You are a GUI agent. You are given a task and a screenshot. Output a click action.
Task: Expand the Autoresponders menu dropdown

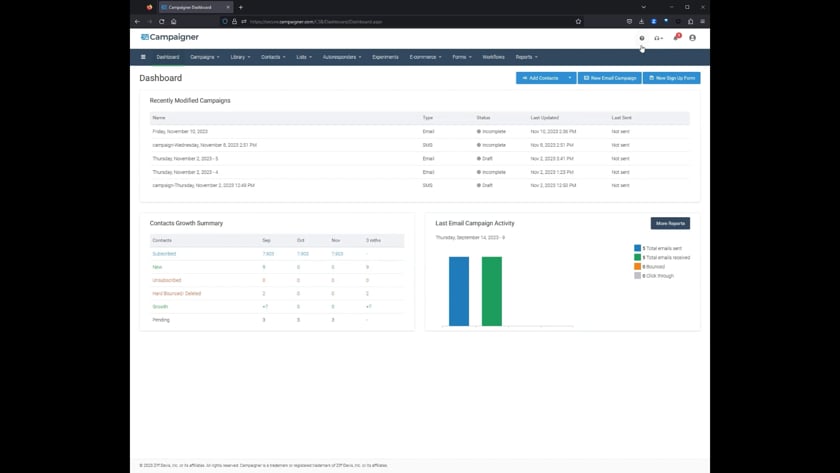point(342,57)
